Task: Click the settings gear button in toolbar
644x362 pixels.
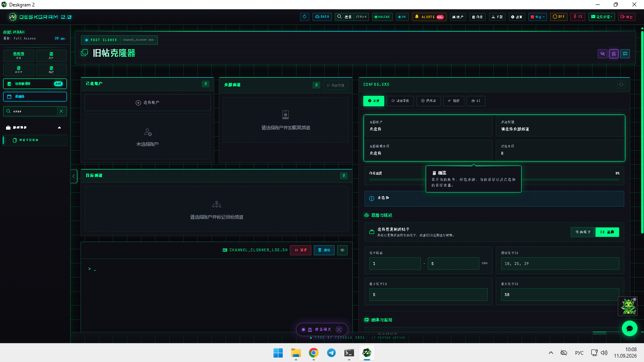Action: click(516, 17)
